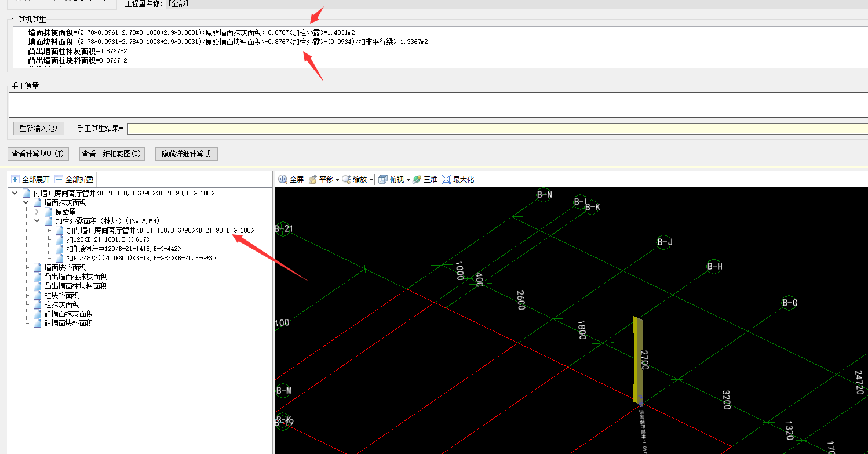Click the 2700 dimension on the wall
The width and height of the screenshot is (868, 454).
(x=645, y=359)
